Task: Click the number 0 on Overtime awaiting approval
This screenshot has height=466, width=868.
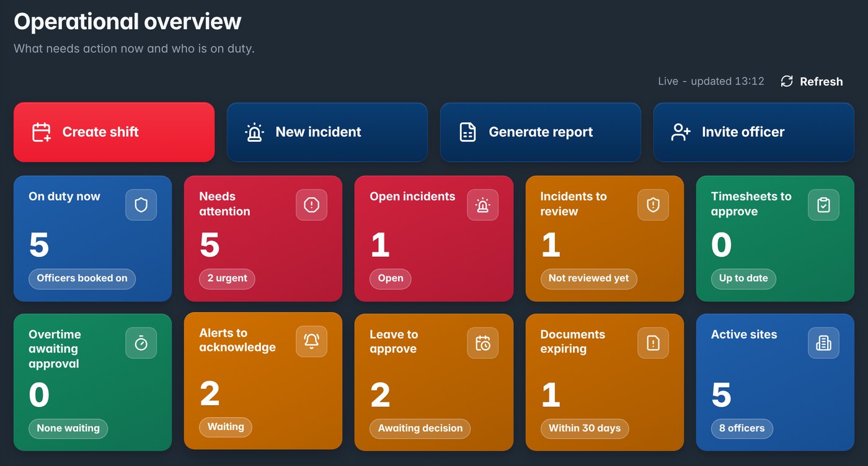Action: (39, 395)
